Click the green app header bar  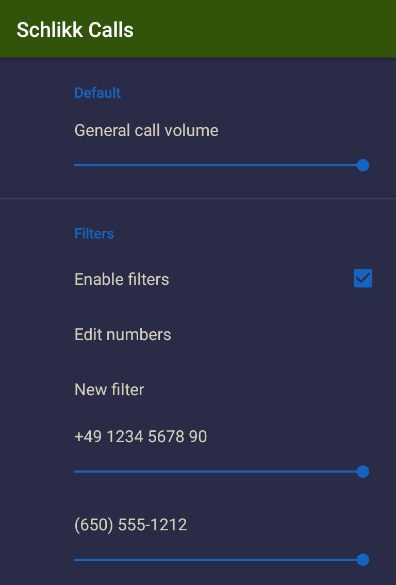click(198, 29)
